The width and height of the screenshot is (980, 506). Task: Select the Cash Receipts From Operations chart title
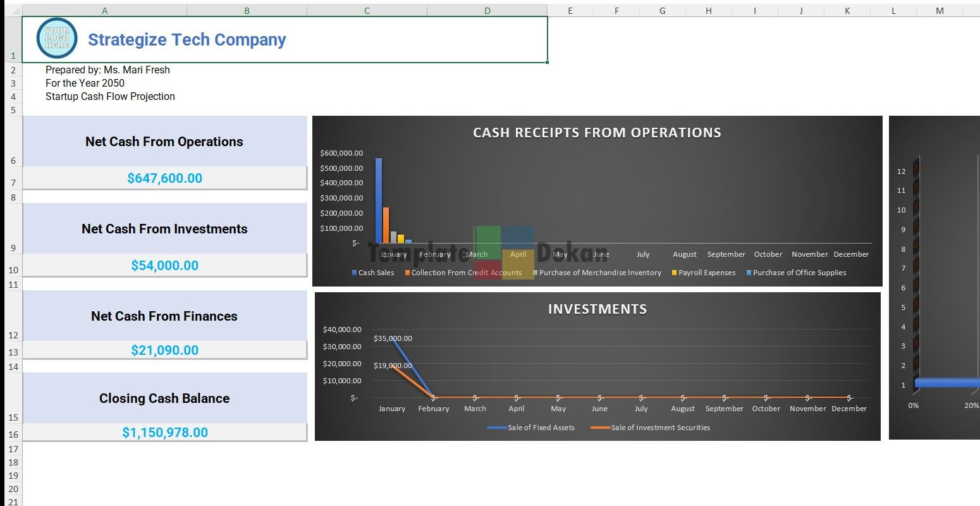pos(597,133)
